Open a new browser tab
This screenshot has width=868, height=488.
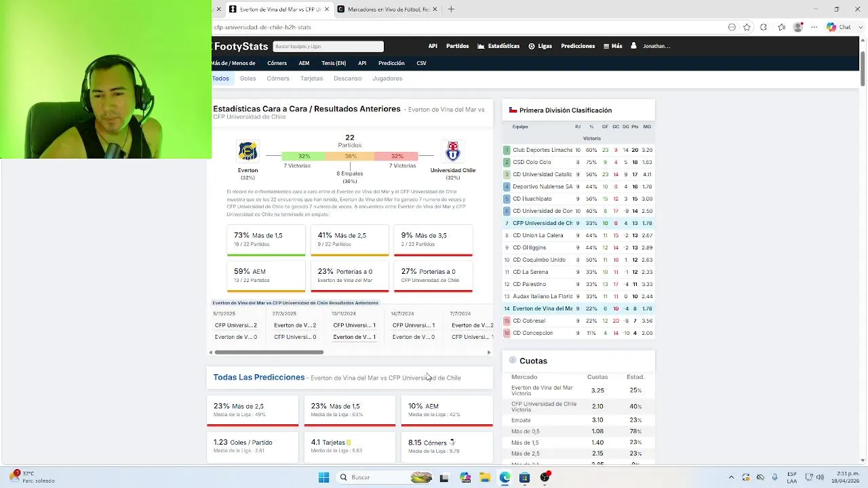pyautogui.click(x=451, y=9)
